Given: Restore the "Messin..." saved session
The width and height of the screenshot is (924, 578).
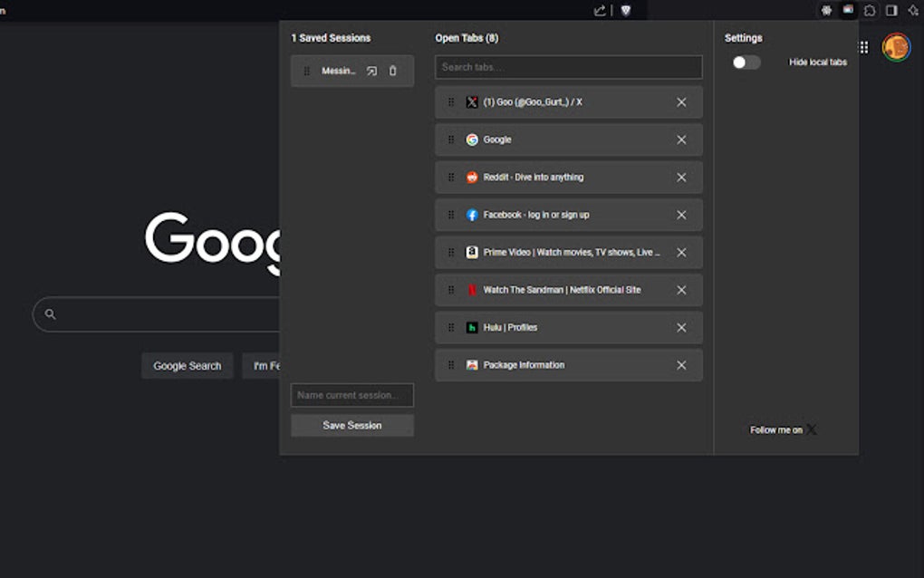Looking at the screenshot, I should (371, 71).
